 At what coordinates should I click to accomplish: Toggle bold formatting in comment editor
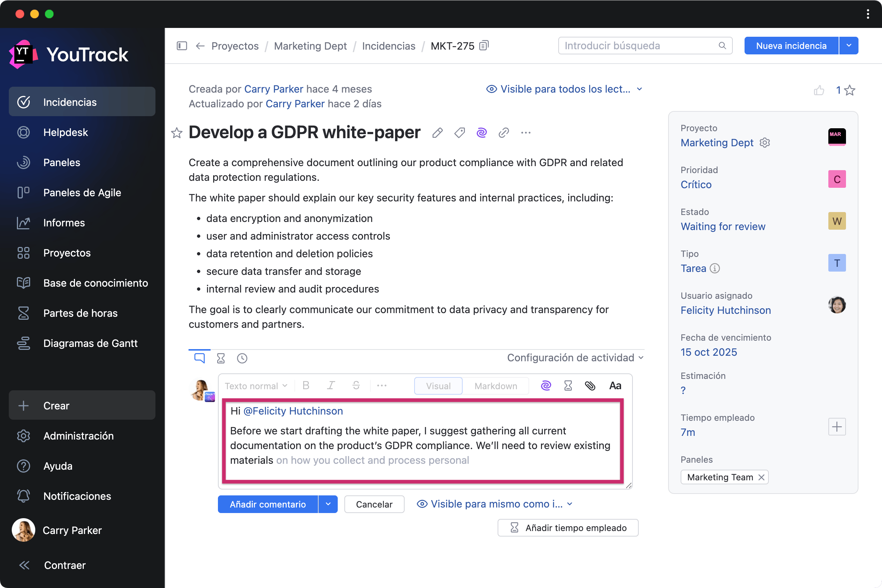(306, 386)
